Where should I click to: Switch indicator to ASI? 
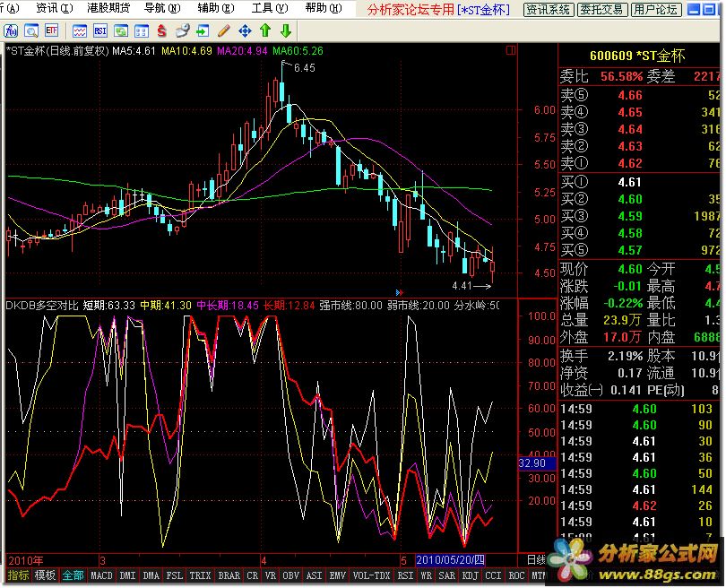coord(315,575)
